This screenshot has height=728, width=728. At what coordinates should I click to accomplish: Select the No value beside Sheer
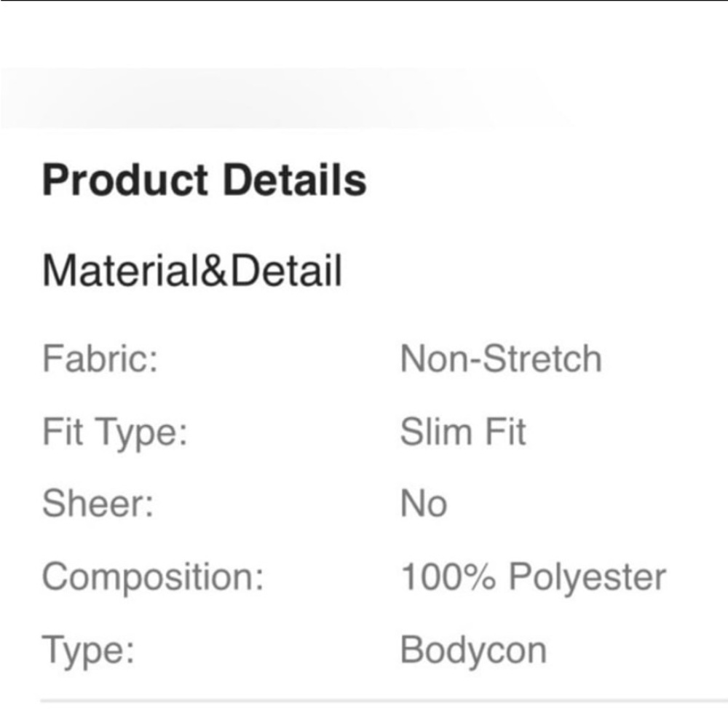(x=424, y=504)
